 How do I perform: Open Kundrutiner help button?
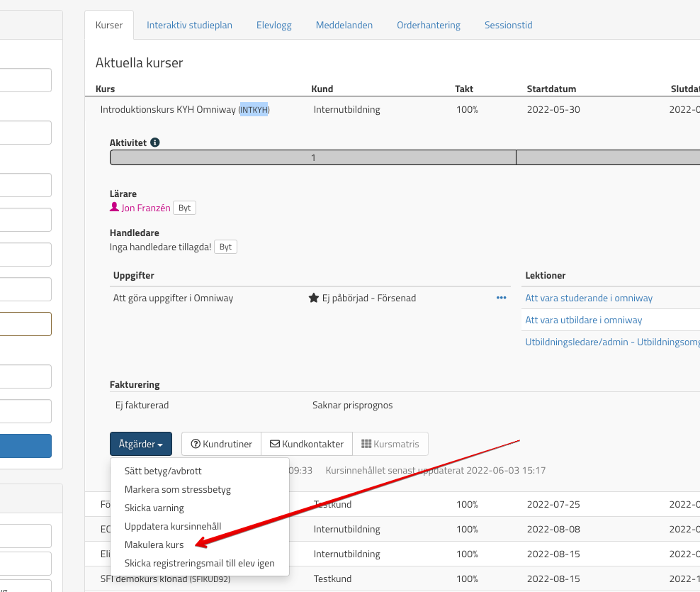[221, 444]
